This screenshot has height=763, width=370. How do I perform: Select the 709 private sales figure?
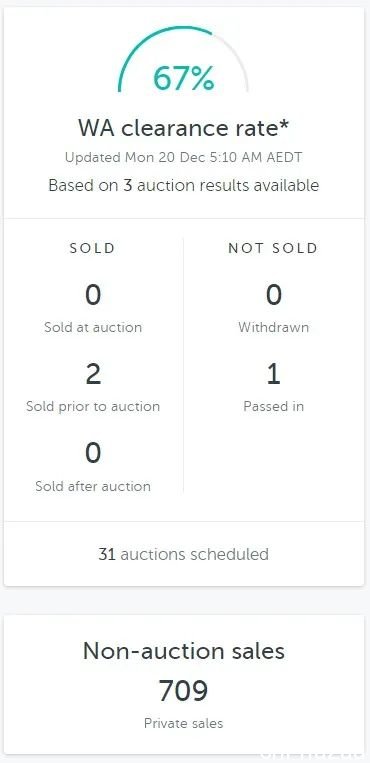pyautogui.click(x=184, y=690)
